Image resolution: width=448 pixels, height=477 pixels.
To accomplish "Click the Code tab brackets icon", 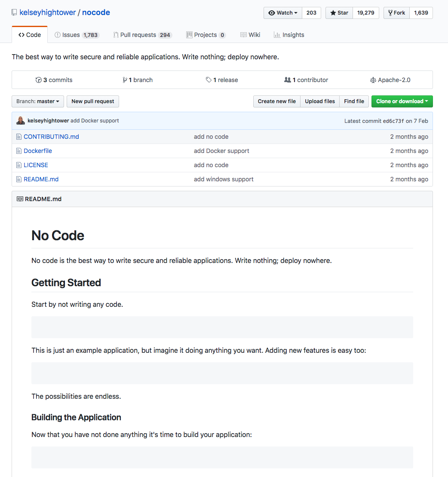I will point(21,35).
